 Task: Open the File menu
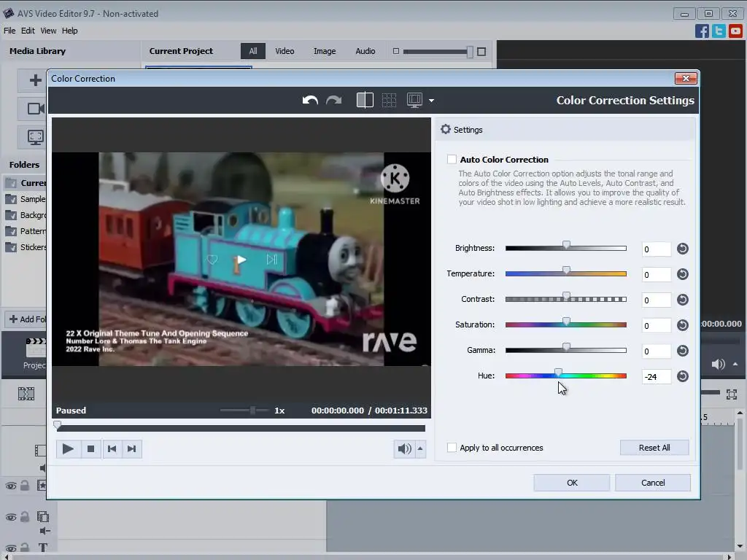pos(9,31)
